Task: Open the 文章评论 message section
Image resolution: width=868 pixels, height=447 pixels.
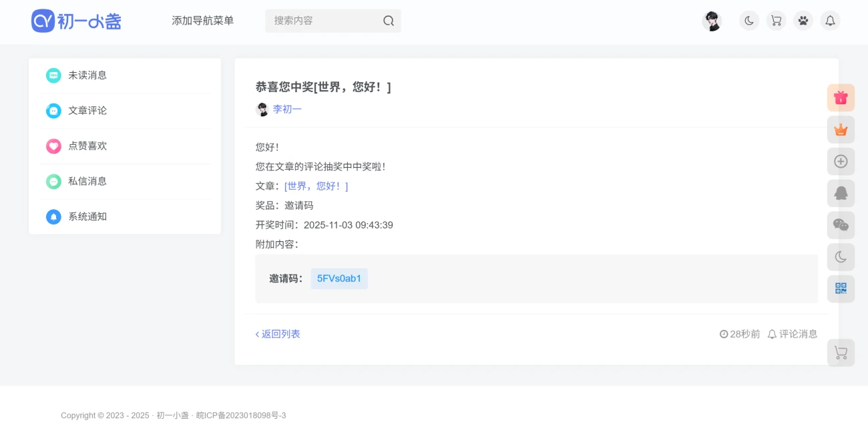Action: coord(86,110)
